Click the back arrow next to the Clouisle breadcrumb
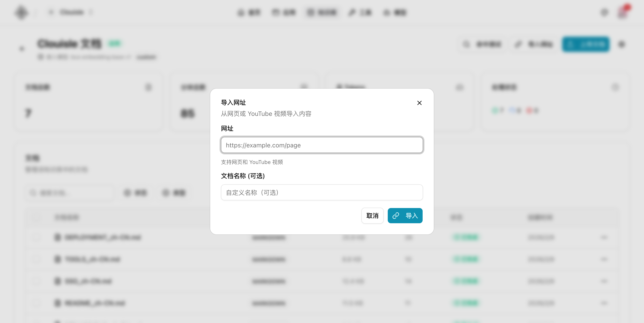644x323 pixels. [51, 12]
